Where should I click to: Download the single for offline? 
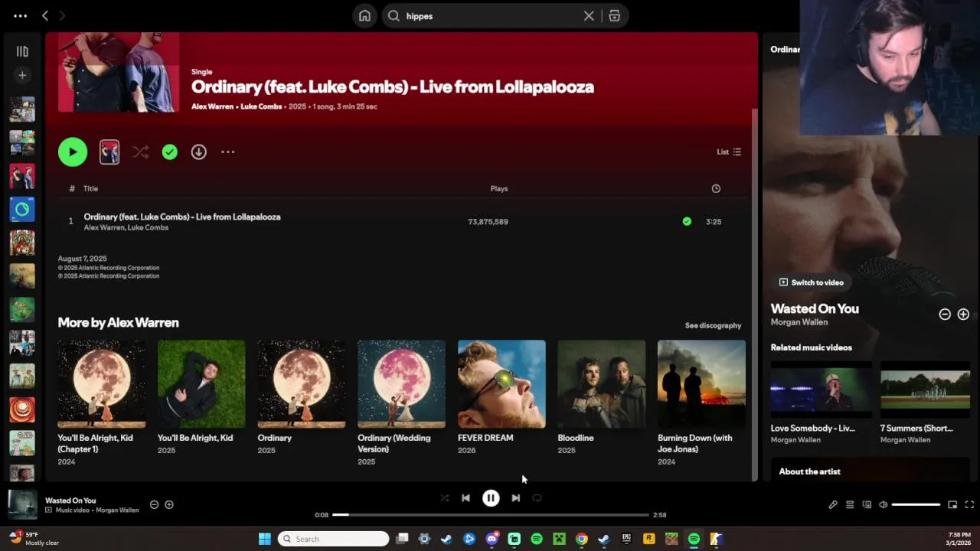pyautogui.click(x=199, y=152)
